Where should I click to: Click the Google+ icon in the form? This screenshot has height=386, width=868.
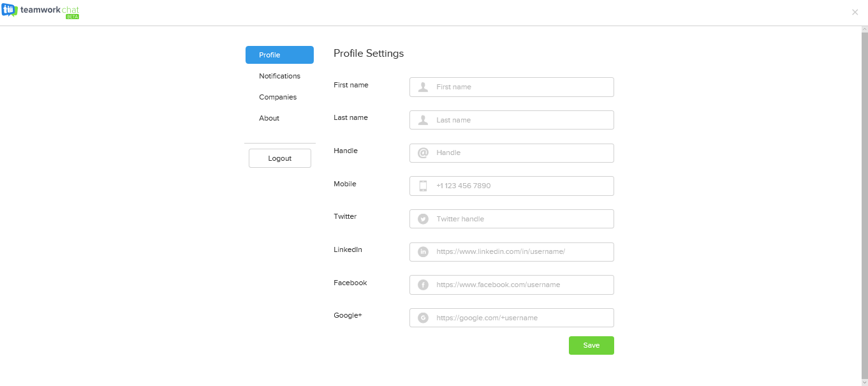pos(423,318)
